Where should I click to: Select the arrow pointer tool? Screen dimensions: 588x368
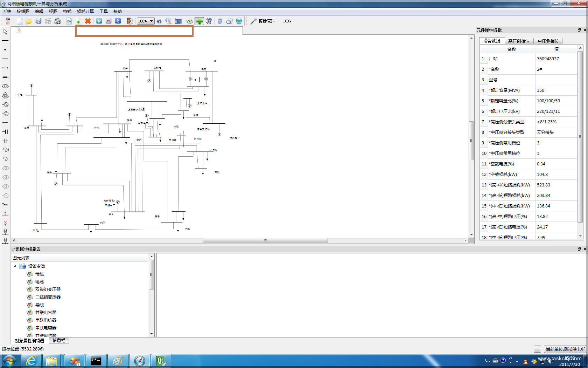click(x=5, y=32)
